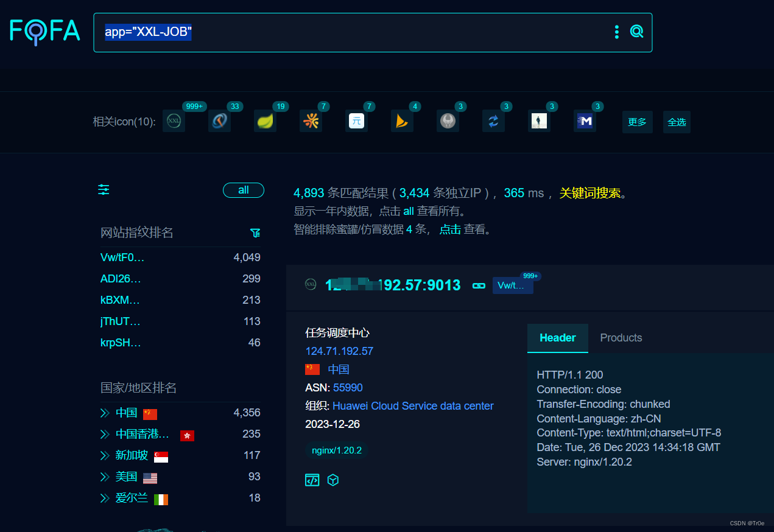Open the FOFA logo home page
The width and height of the screenshot is (774, 532).
(45, 31)
